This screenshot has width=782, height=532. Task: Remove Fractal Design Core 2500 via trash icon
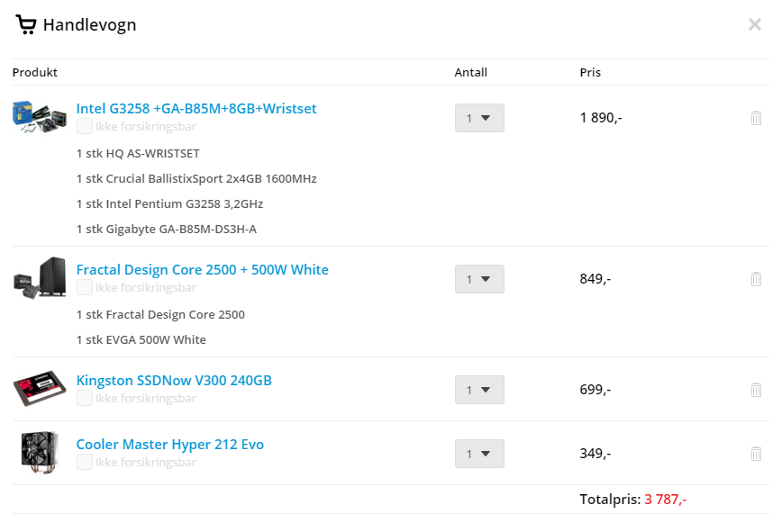tap(756, 279)
